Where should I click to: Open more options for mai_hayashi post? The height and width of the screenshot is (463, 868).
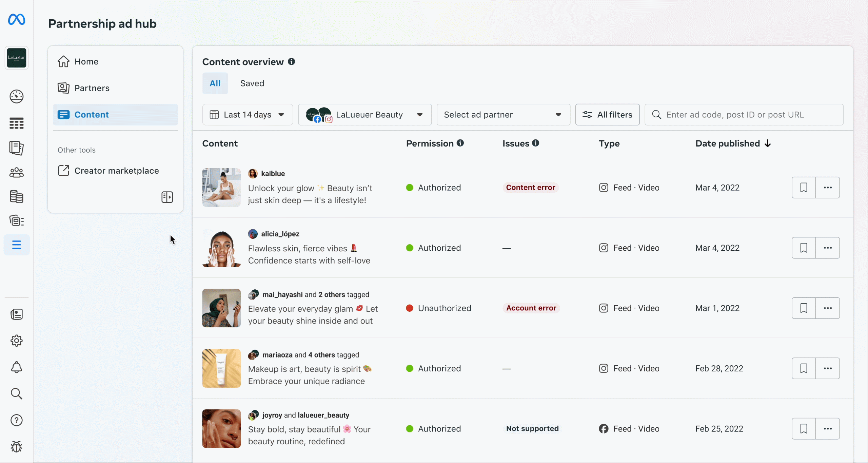click(x=828, y=308)
